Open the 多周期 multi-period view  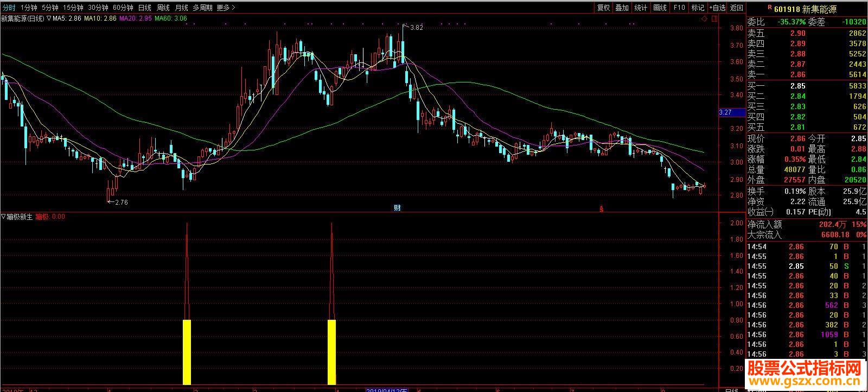tap(202, 8)
